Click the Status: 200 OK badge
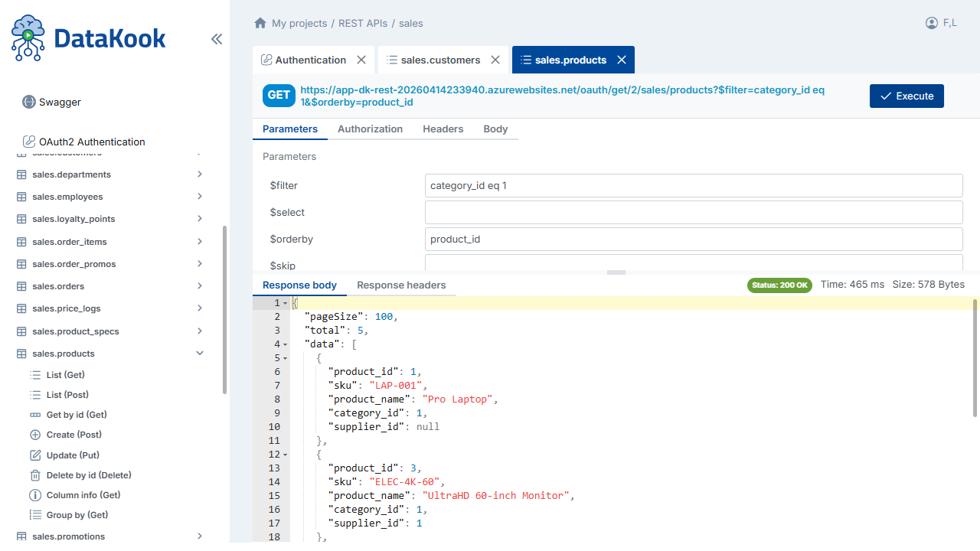Screen dimensions: 980x551 click(779, 285)
